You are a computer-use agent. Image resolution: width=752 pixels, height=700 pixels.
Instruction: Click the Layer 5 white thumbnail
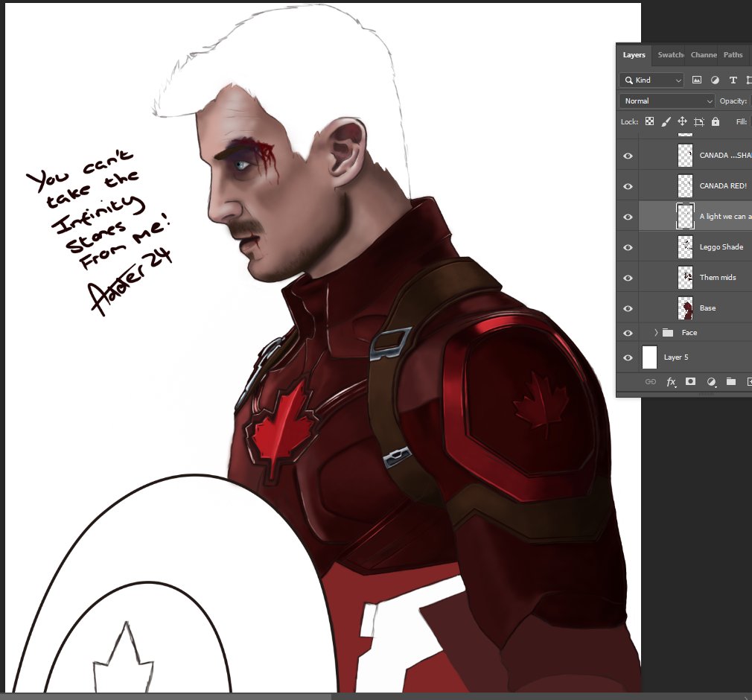[649, 357]
